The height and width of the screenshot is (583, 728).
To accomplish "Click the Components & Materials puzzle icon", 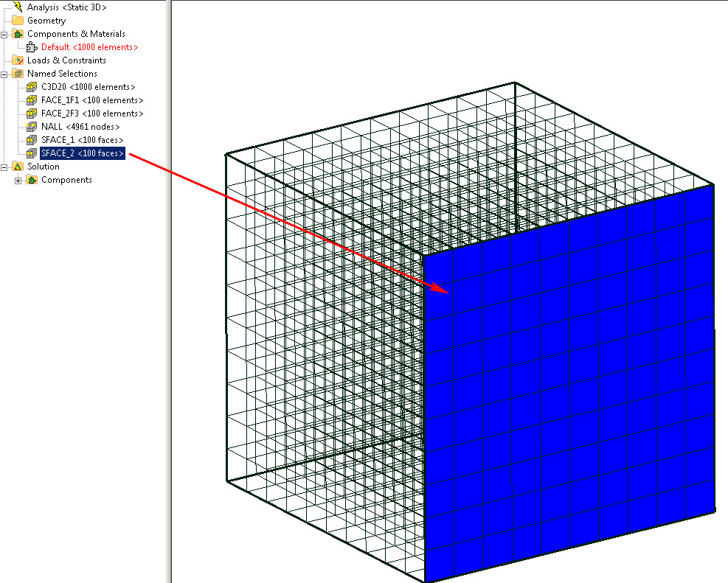I will (18, 34).
